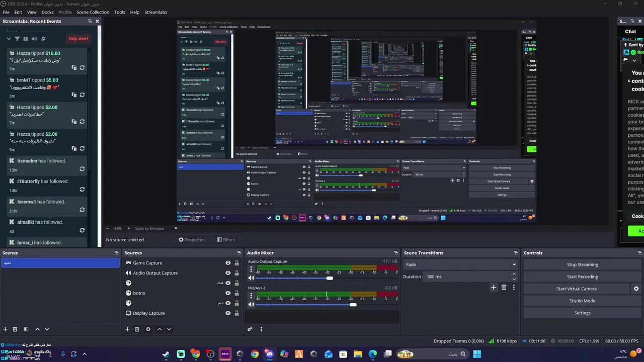Copy Hazza's $10.00 tip message
This screenshot has height=362, width=644.
[74, 68]
